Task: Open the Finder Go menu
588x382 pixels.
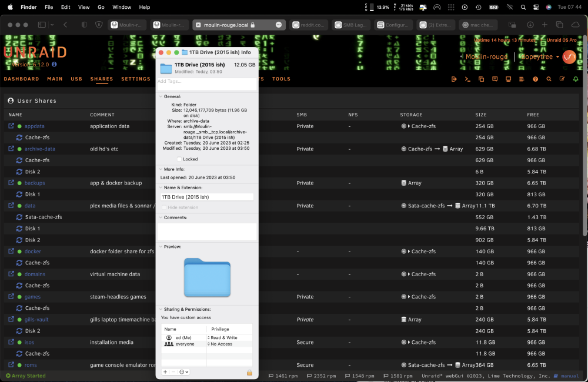Action: click(101, 7)
